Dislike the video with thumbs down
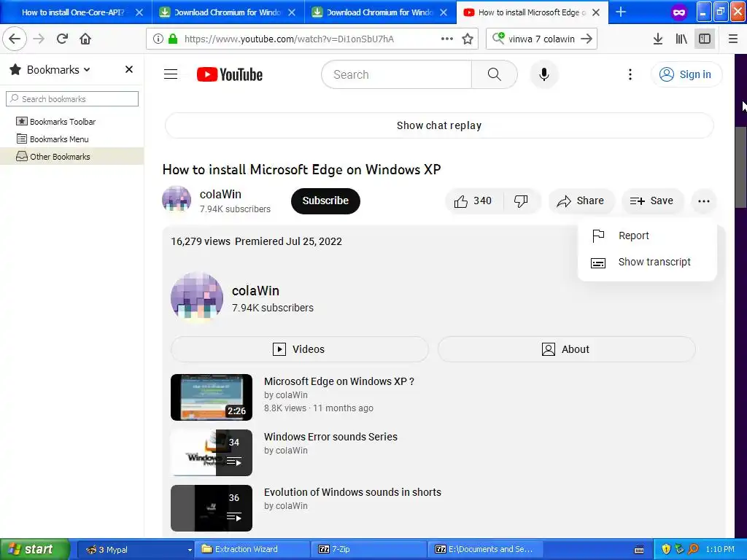 pyautogui.click(x=521, y=201)
